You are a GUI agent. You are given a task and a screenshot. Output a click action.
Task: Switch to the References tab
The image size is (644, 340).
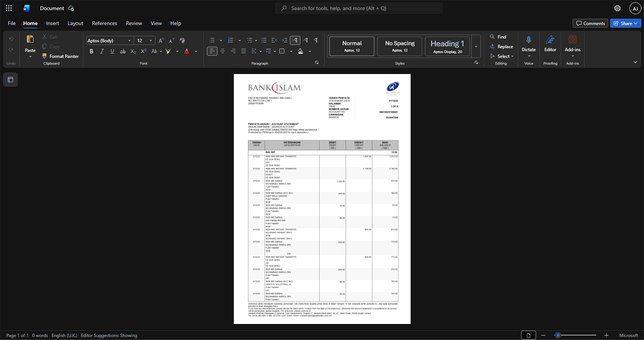105,23
